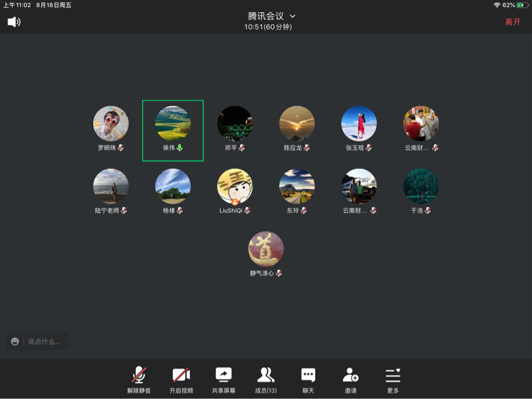
Task: Open the 聊天 chat panel
Action: tap(308, 379)
